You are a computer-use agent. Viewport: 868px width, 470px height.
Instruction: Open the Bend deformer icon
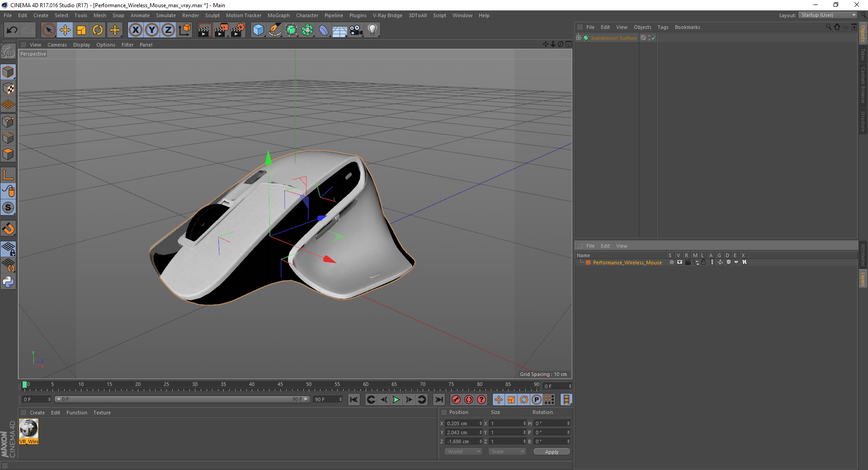(324, 30)
